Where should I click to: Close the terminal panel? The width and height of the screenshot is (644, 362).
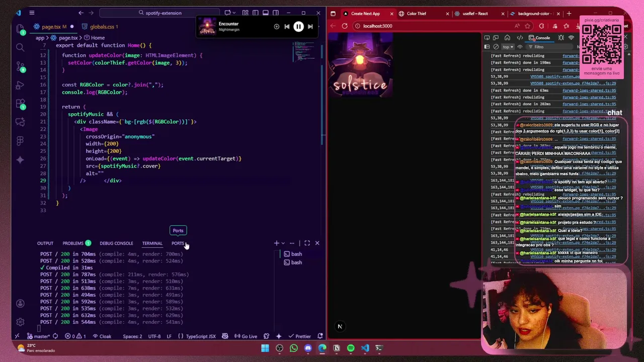pos(317,243)
